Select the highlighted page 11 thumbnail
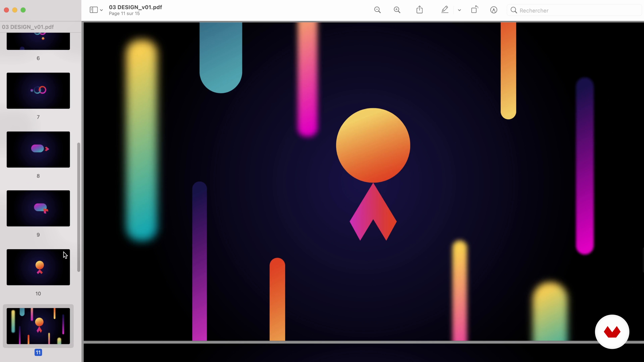Image resolution: width=644 pixels, height=362 pixels. (38, 326)
